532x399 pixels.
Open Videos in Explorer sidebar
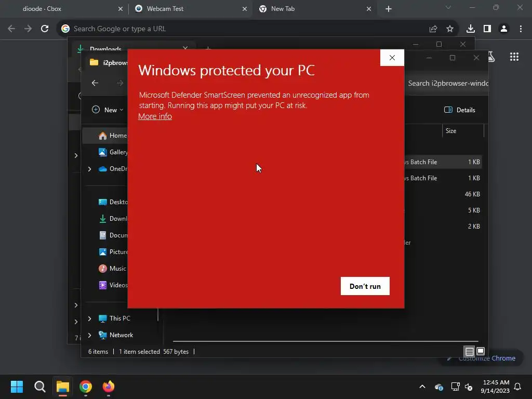[x=113, y=285]
